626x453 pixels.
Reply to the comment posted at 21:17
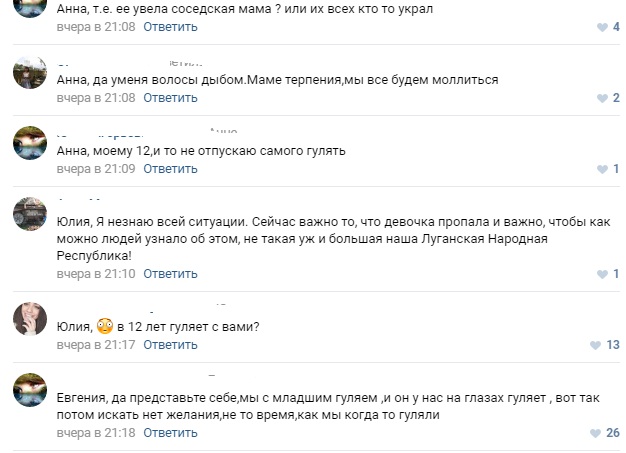[170, 345]
